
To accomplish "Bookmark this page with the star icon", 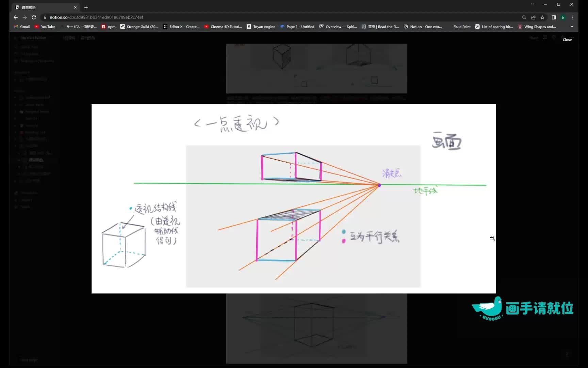I will (542, 17).
